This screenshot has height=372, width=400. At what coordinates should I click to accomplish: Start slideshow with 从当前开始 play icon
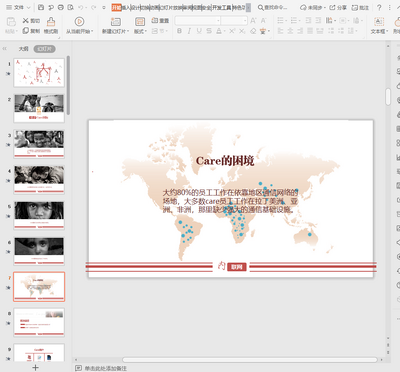[79, 22]
